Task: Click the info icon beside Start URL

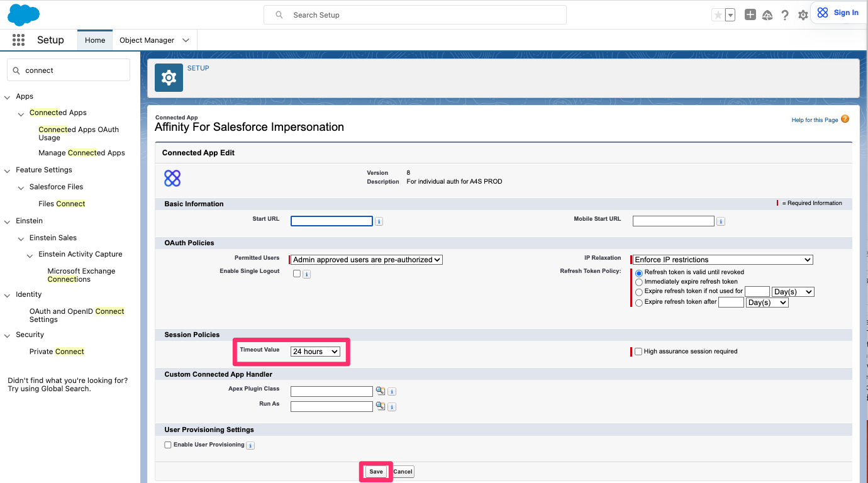Action: [x=378, y=221]
